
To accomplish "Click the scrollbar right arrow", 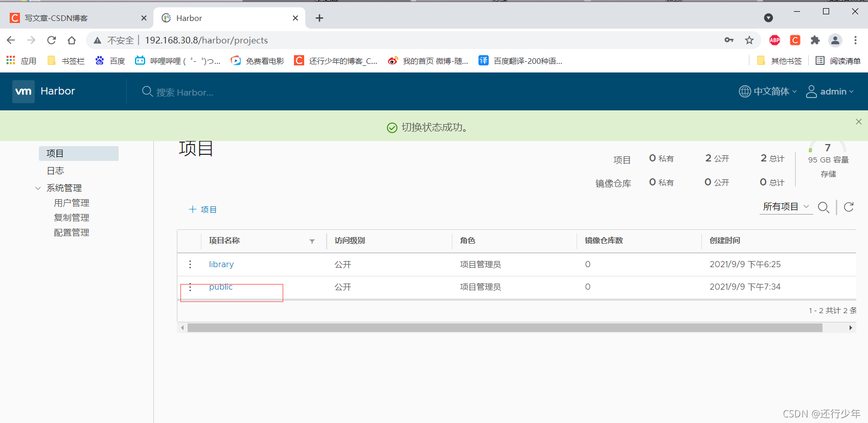I will pyautogui.click(x=851, y=328).
